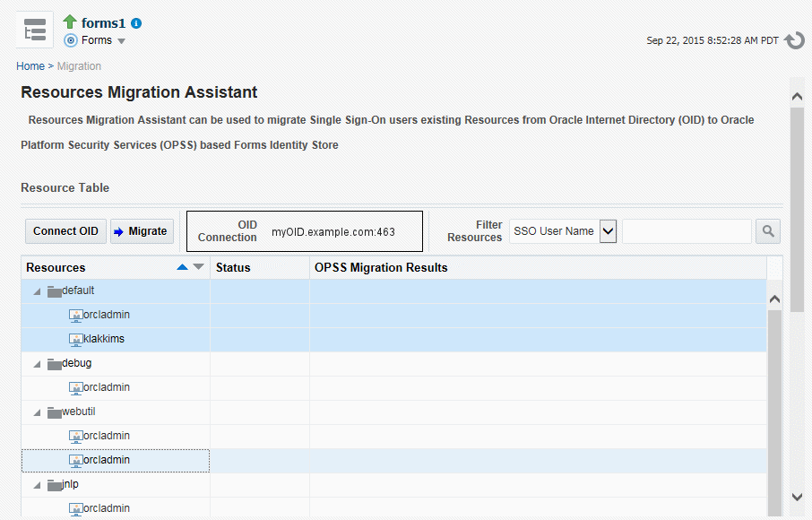Screen dimensions: 812x520
Task: Click the refresh page icon beside the timestamp
Action: pyautogui.click(x=794, y=40)
